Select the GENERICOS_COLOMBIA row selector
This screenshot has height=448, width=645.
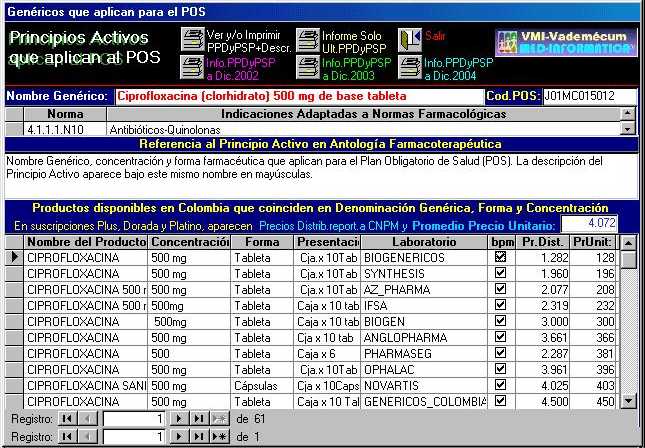tap(14, 402)
